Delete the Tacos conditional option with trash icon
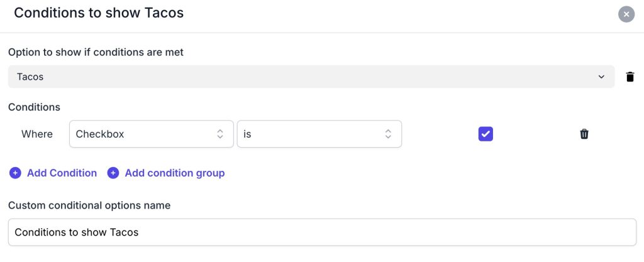 [x=630, y=77]
